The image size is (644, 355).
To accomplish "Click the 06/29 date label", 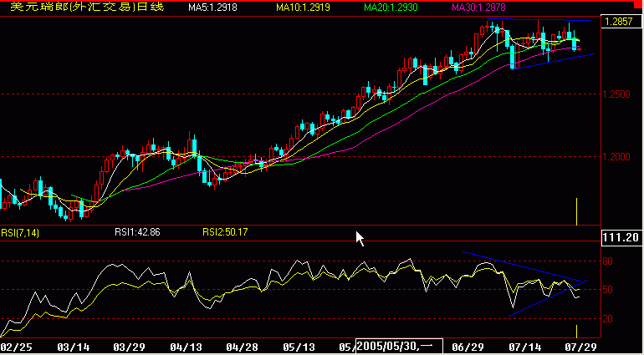I will click(x=467, y=347).
